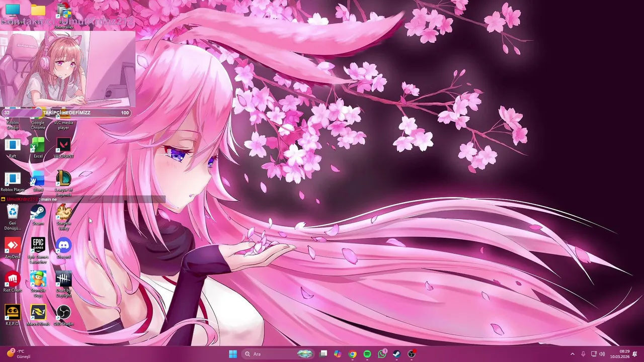Open the Bu bilgisayar desktop icon
The image size is (644, 362).
(13, 14)
